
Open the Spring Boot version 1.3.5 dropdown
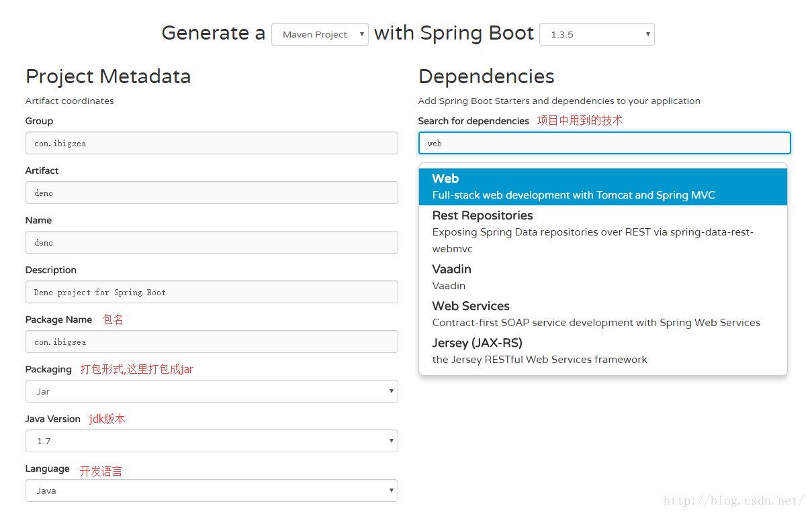coord(596,34)
